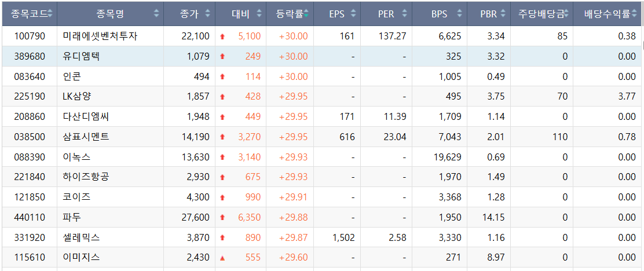Select the PBR column header
Image resolution: width=644 pixels, height=271 pixels.
[488, 14]
